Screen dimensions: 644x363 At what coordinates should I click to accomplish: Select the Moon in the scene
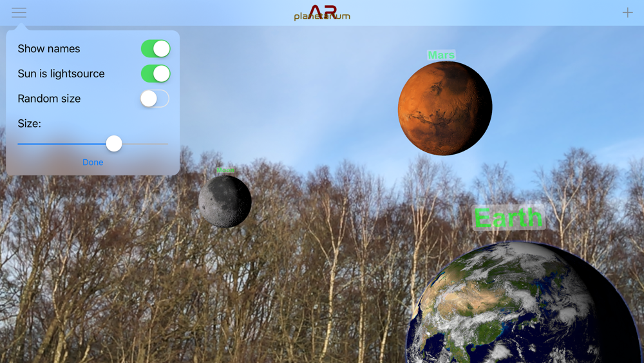225,201
